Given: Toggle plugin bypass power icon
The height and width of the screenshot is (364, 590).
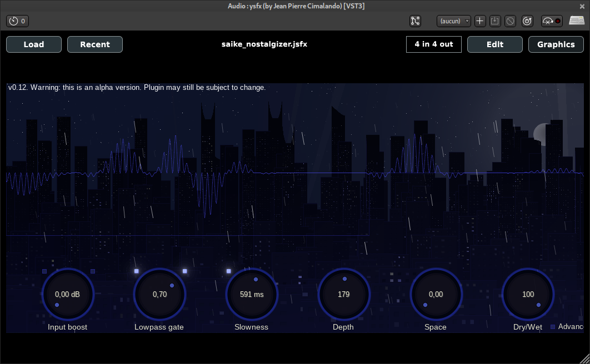Looking at the screenshot, I should [x=527, y=21].
